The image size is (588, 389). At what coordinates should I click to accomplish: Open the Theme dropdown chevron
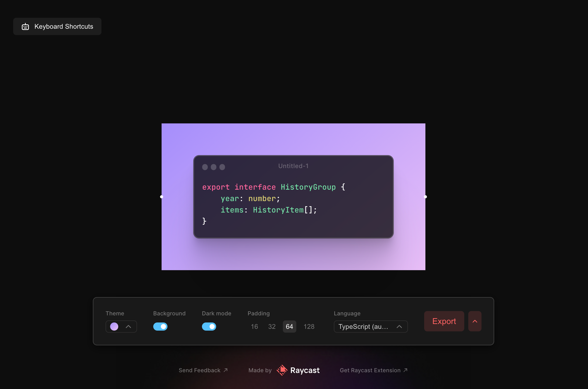pyautogui.click(x=128, y=327)
